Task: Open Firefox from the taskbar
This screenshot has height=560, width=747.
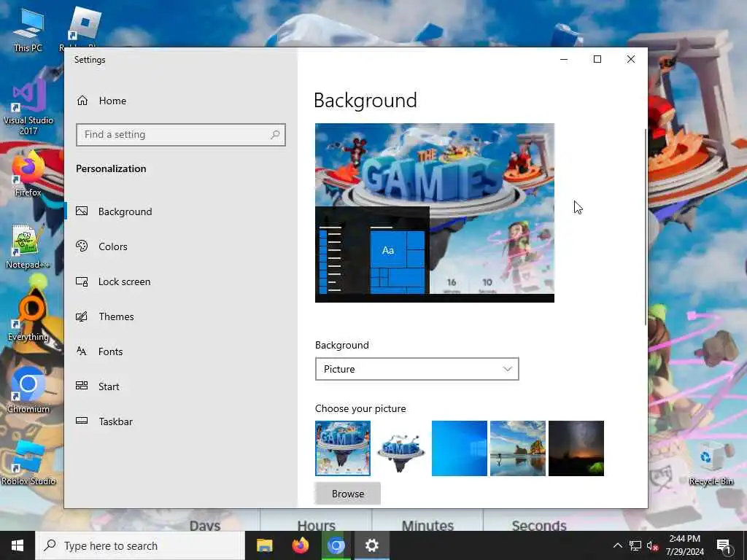Action: point(300,545)
